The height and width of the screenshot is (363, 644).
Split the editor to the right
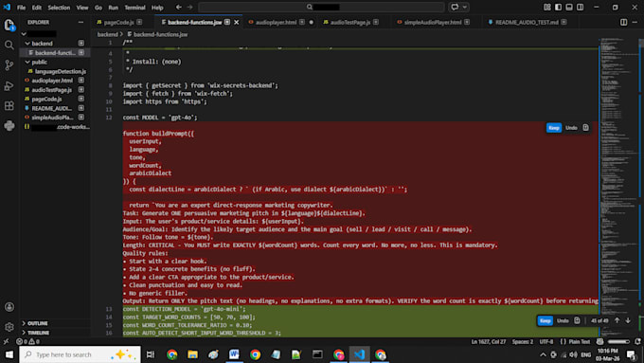[x=623, y=22]
